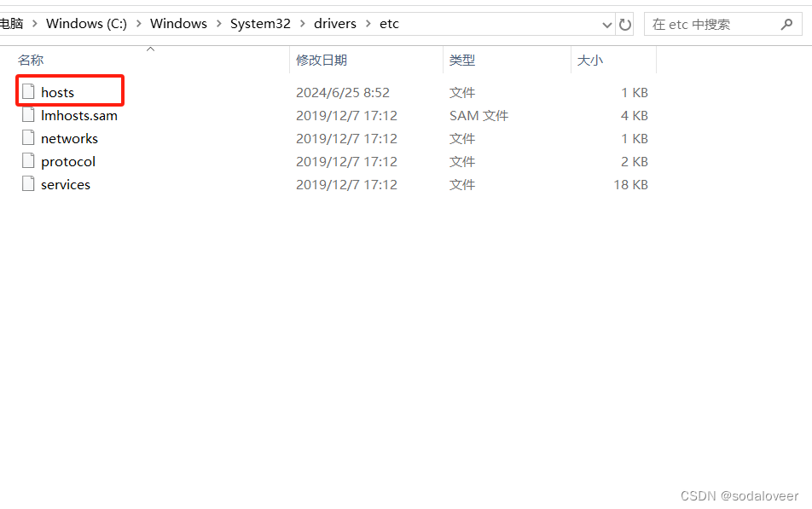Select the hosts file name
This screenshot has width=812, height=509.
57,93
